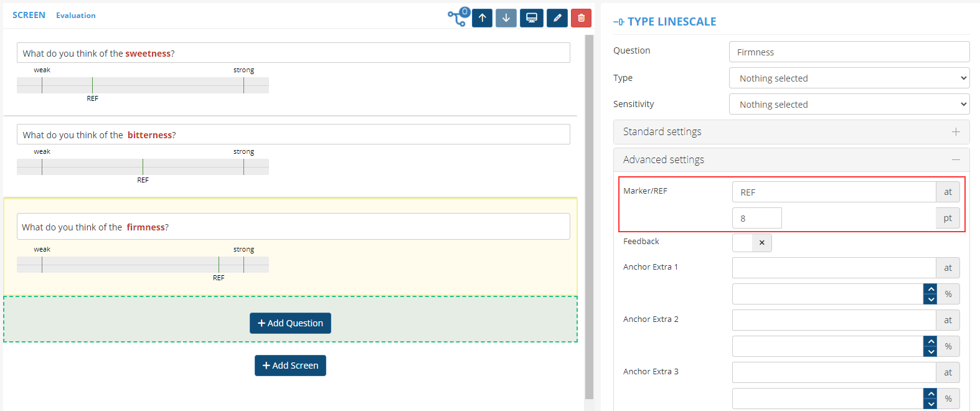Select the bitterness question text box
The image size is (980, 411).
pyautogui.click(x=293, y=135)
